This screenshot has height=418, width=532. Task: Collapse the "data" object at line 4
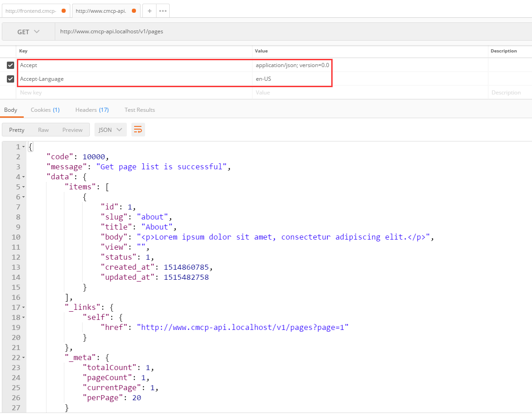click(23, 177)
